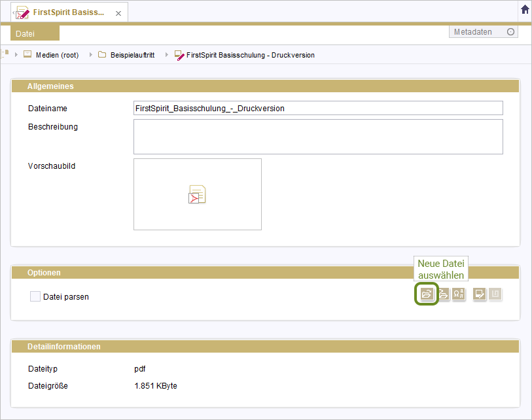Image resolution: width=532 pixels, height=420 pixels.
Task: Click the PDF pencil icon on the tab
Action: [23, 13]
